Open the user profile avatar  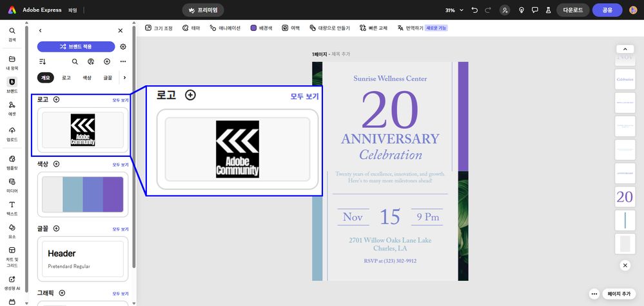633,10
